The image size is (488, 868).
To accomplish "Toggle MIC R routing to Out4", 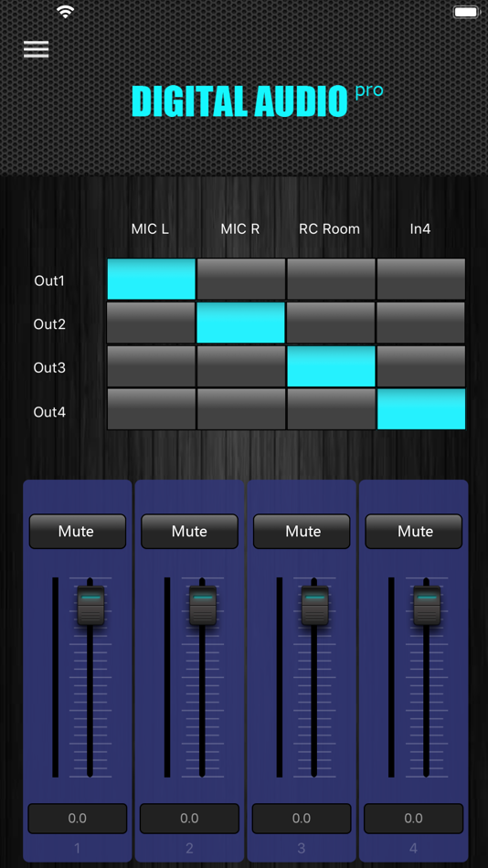I will [x=241, y=409].
